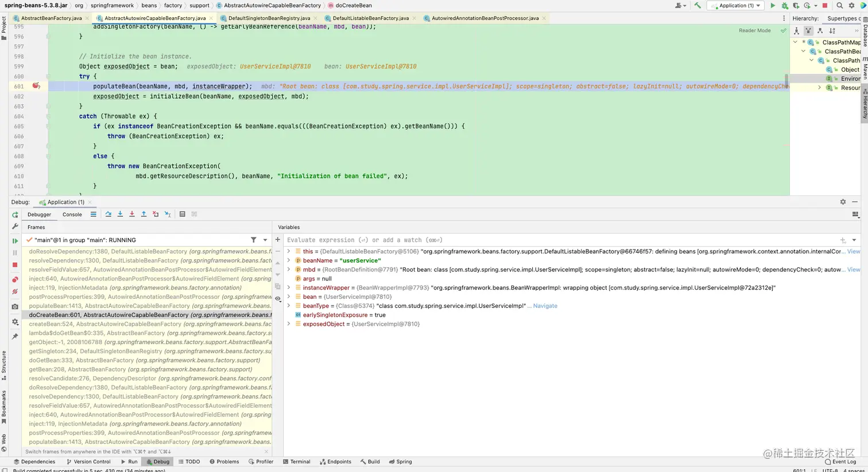Click the Run to Cursor icon
Image resolution: width=868 pixels, height=472 pixels.
pyautogui.click(x=168, y=214)
